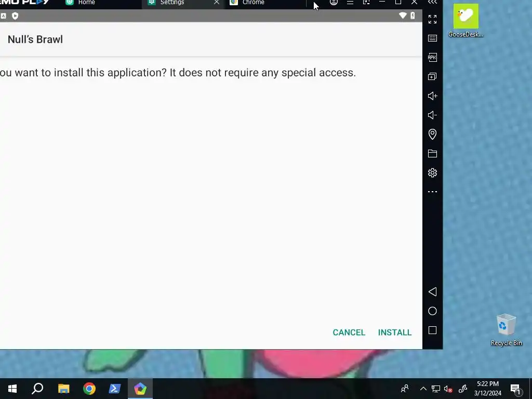Open Windows taskbar search
This screenshot has height=399, width=532.
click(37, 389)
